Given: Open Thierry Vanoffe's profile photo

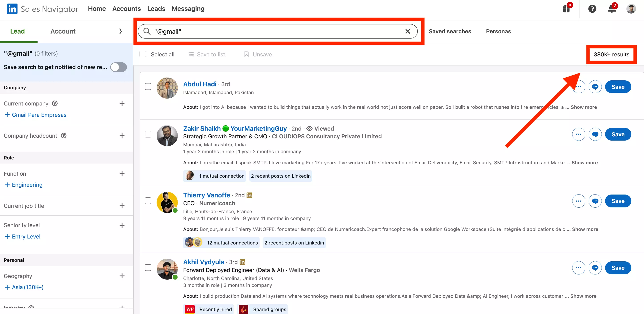Looking at the screenshot, I should pos(167,202).
